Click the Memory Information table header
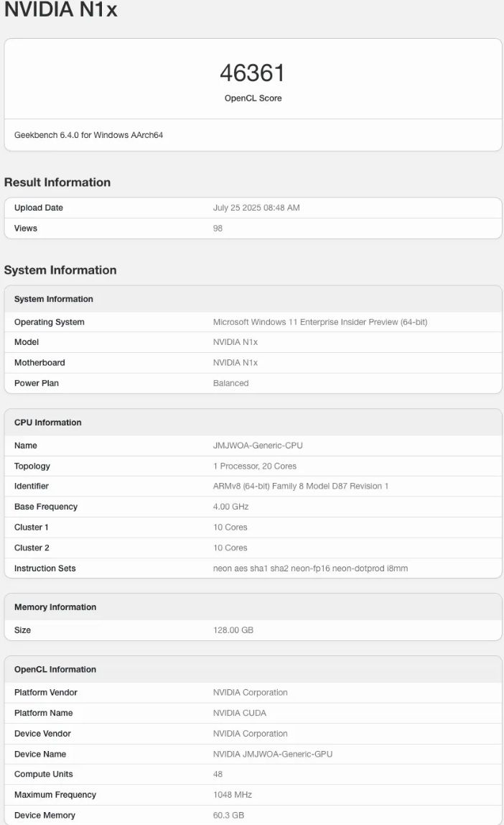 click(x=55, y=607)
